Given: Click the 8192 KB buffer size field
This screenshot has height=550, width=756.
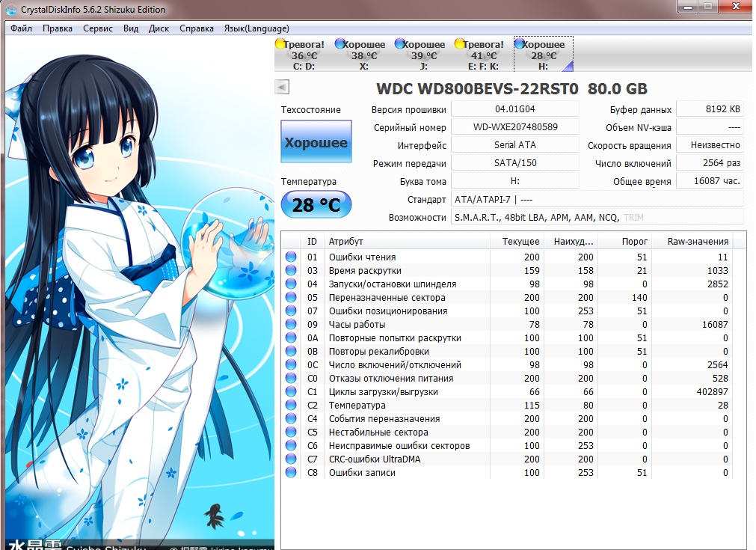Looking at the screenshot, I should point(710,109).
